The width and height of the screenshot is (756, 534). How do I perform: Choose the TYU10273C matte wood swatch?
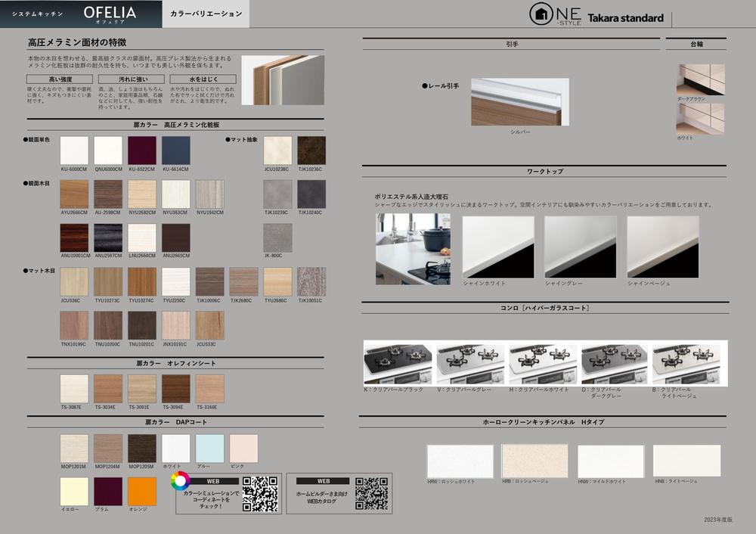point(108,281)
